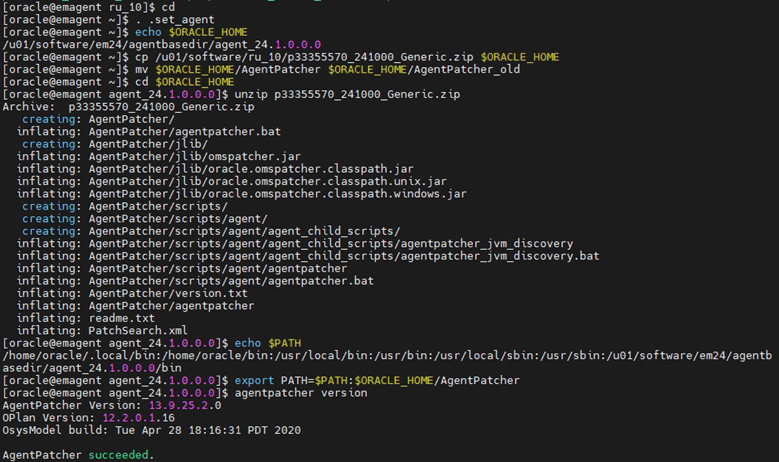Click OPlan Version 12.2.0.1.16 text
This screenshot has width=779, height=462.
pyautogui.click(x=88, y=418)
